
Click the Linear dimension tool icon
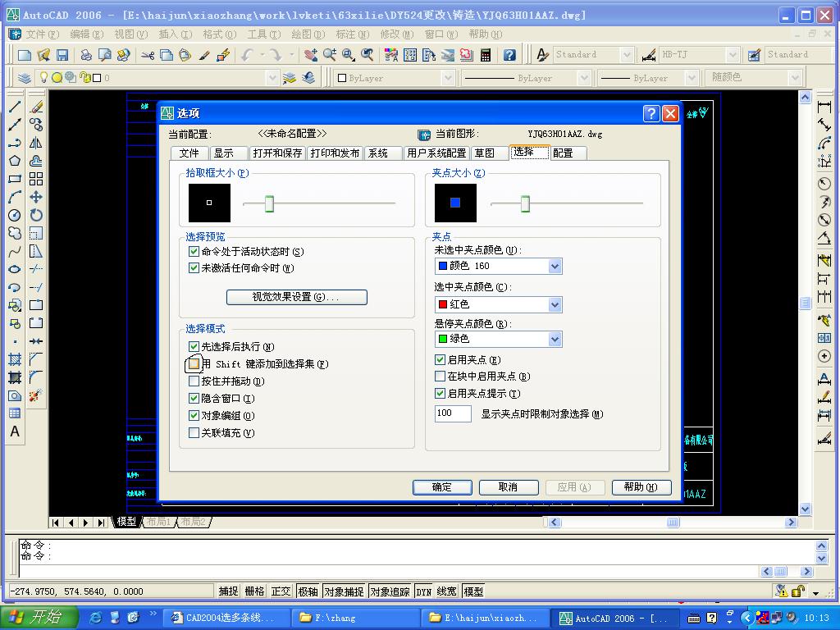pyautogui.click(x=824, y=106)
